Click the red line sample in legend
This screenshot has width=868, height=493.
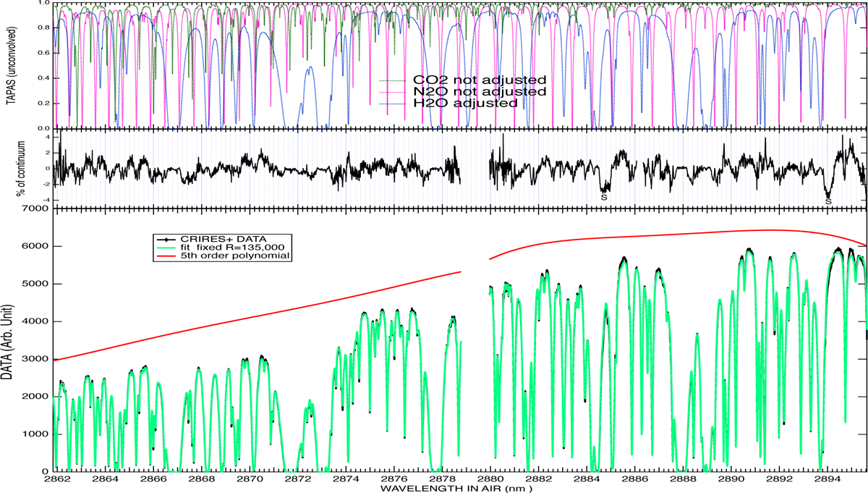point(166,256)
